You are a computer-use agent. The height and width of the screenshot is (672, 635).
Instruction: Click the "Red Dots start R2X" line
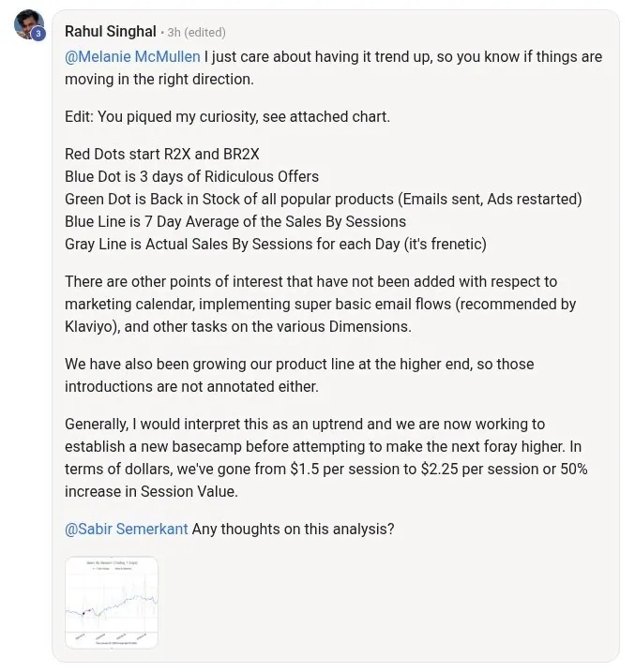point(162,155)
